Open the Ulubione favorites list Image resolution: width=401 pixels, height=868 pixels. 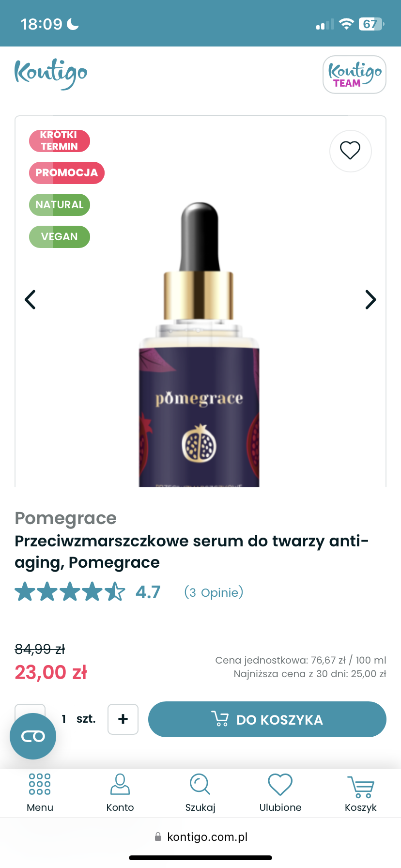280,793
